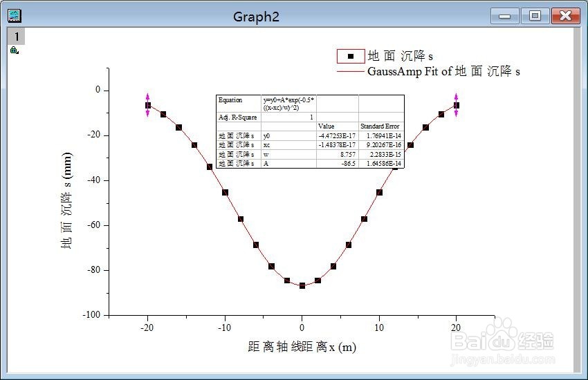Click the legend label 地面沉降 s
The height and width of the screenshot is (380, 588).
400,56
